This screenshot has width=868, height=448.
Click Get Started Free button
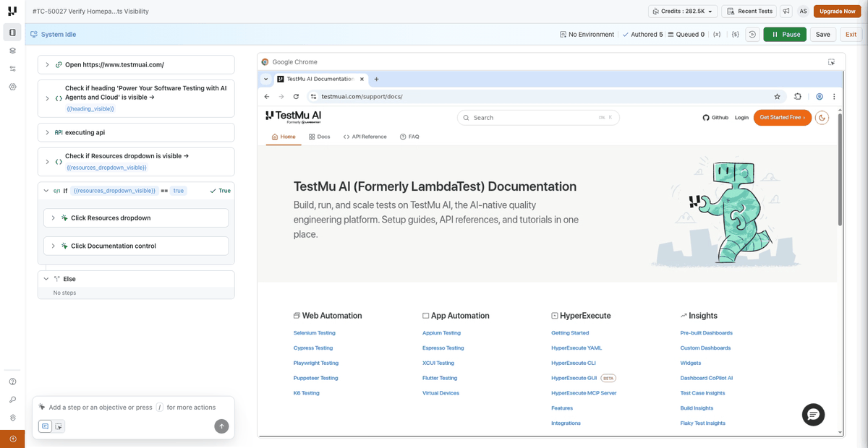(782, 117)
